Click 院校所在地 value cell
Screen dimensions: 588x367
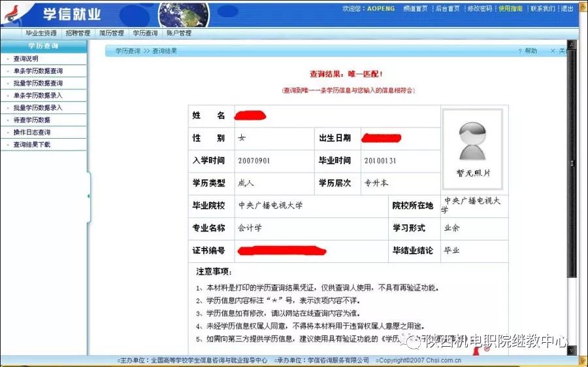474,205
